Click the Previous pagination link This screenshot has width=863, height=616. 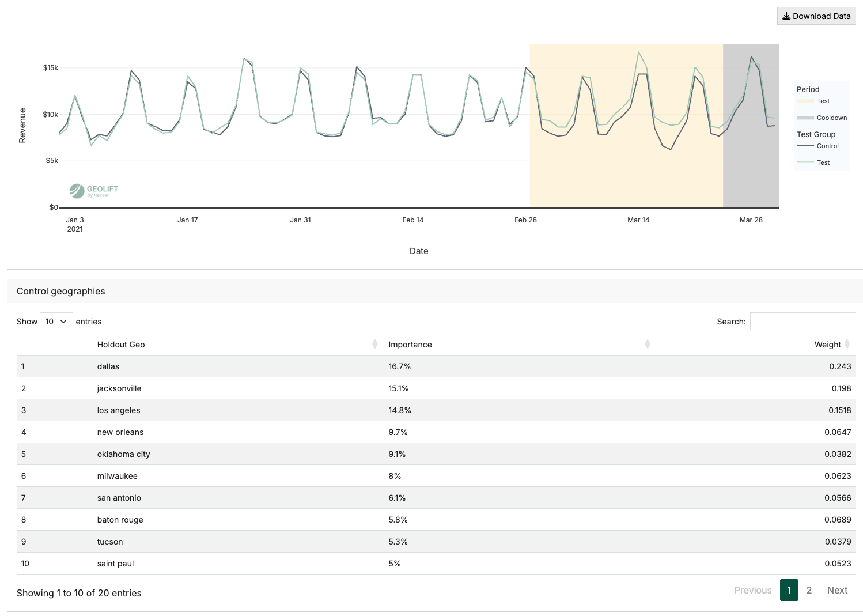tap(752, 590)
